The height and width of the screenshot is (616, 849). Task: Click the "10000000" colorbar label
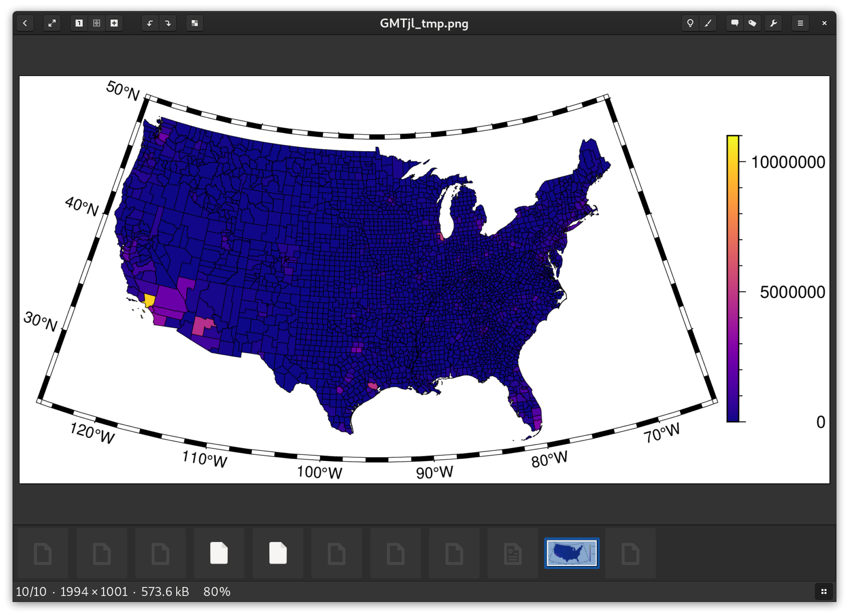(788, 162)
